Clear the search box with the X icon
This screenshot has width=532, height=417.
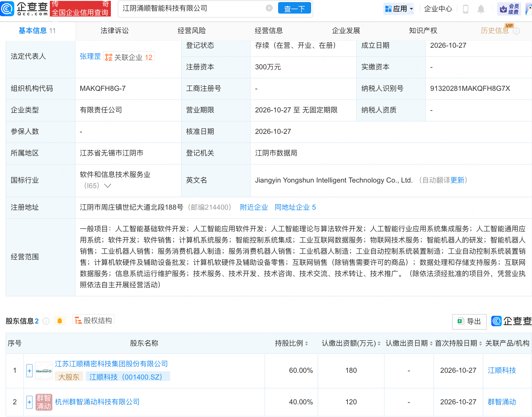[x=269, y=8]
